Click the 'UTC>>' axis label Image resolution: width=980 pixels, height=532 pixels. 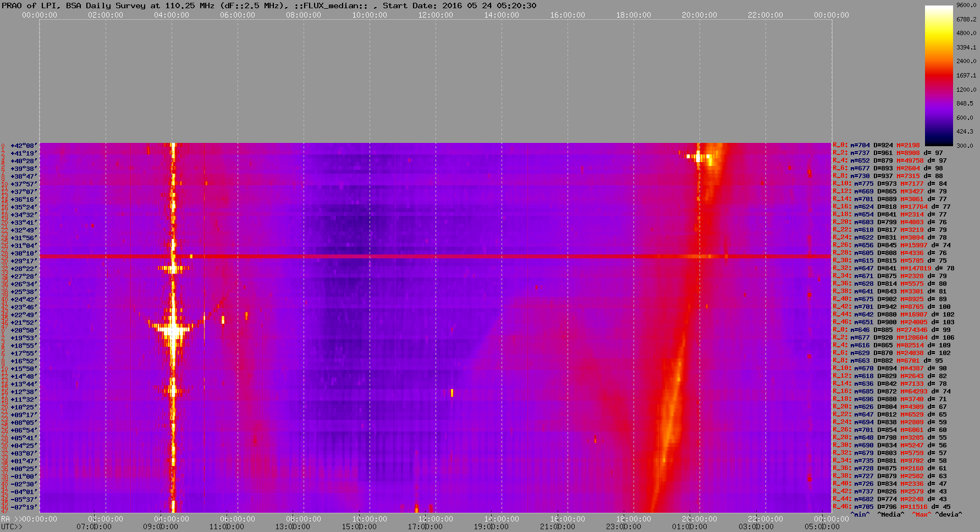[x=12, y=527]
